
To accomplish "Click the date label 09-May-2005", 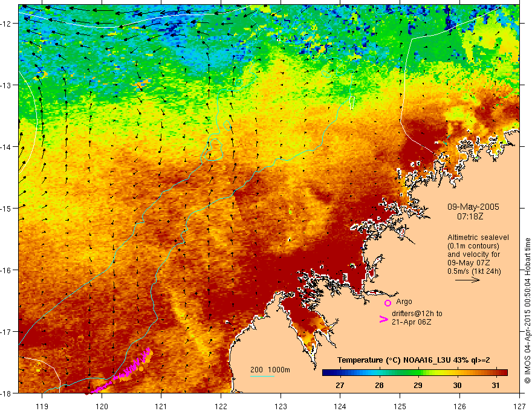I will [473, 207].
